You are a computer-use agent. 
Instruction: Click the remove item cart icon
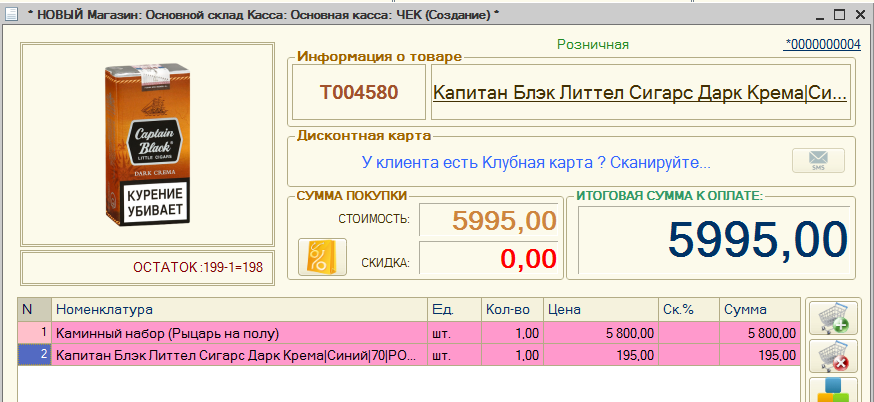click(x=834, y=356)
